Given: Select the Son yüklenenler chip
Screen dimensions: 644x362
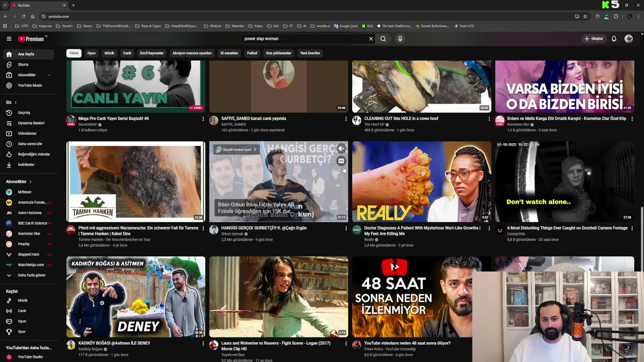Looking at the screenshot, I should [278, 53].
